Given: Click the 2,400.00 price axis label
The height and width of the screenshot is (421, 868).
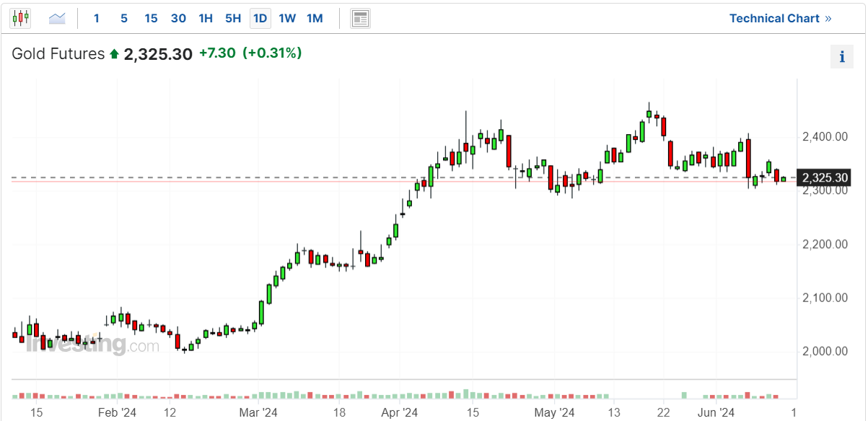Looking at the screenshot, I should coord(825,136).
